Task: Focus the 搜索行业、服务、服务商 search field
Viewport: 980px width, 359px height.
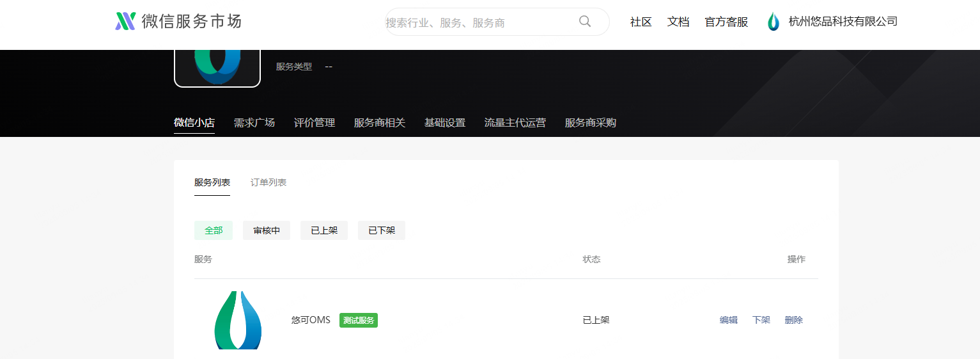Action: click(x=497, y=22)
